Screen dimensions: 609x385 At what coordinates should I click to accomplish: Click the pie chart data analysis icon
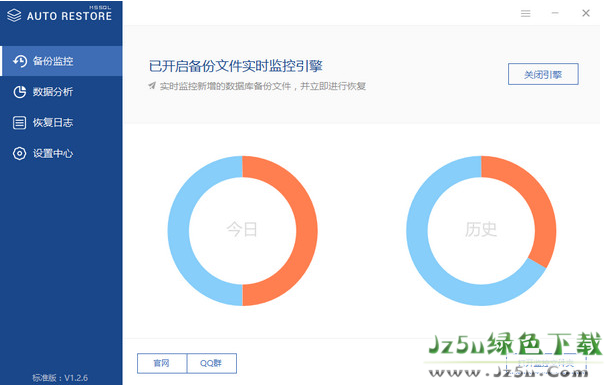tap(20, 92)
